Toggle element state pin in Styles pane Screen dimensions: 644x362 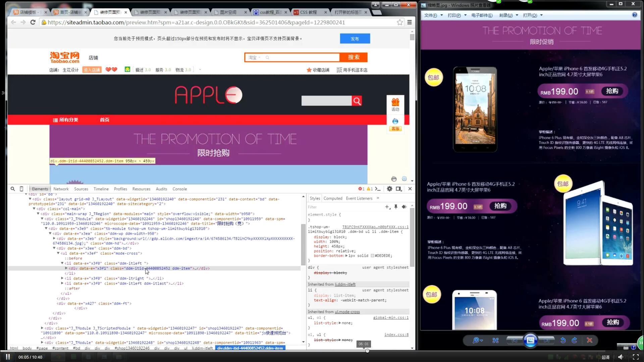[396, 207]
